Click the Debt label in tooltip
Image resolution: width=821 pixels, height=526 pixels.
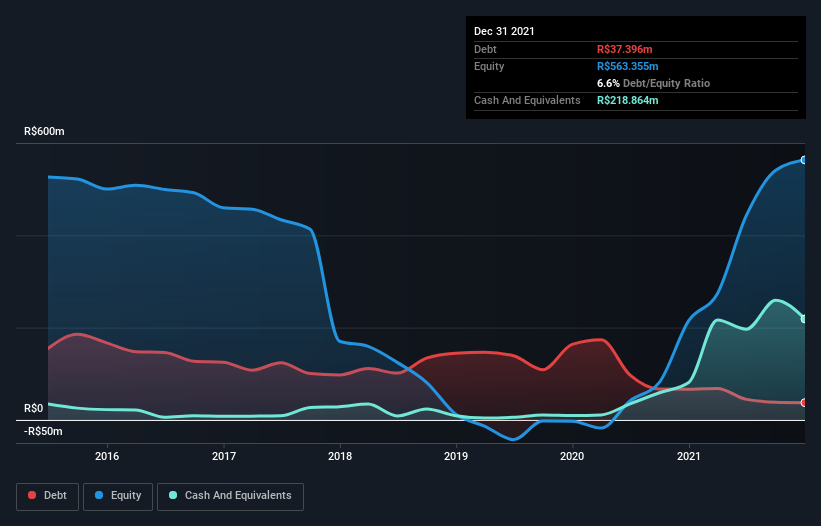pos(485,49)
